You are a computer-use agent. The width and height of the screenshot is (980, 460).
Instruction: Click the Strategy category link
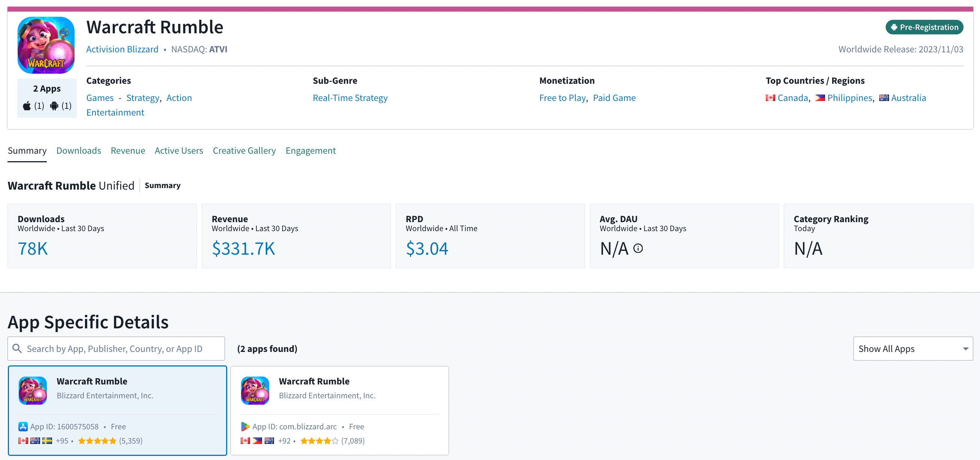(143, 98)
